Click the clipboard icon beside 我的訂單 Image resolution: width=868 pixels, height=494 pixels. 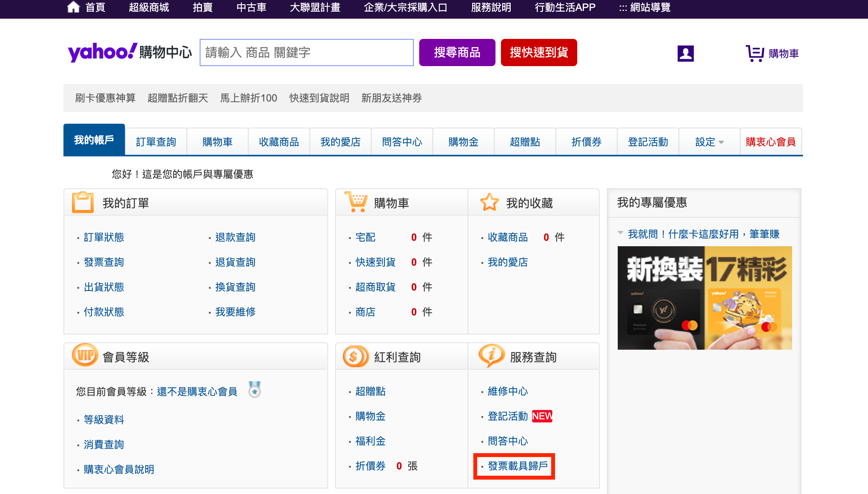[83, 202]
